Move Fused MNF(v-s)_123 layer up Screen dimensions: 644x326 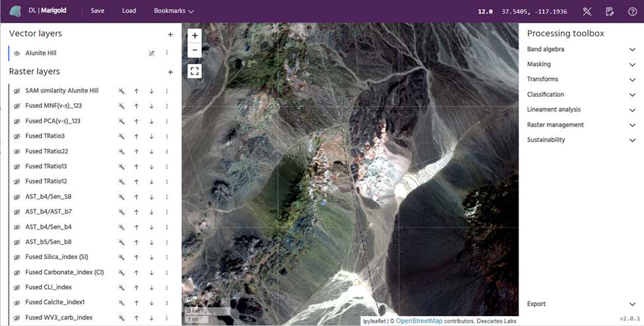click(x=136, y=106)
